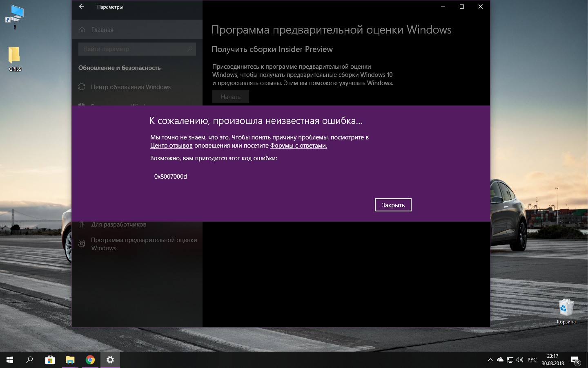Click the Settings gear on taskbar

tap(110, 360)
